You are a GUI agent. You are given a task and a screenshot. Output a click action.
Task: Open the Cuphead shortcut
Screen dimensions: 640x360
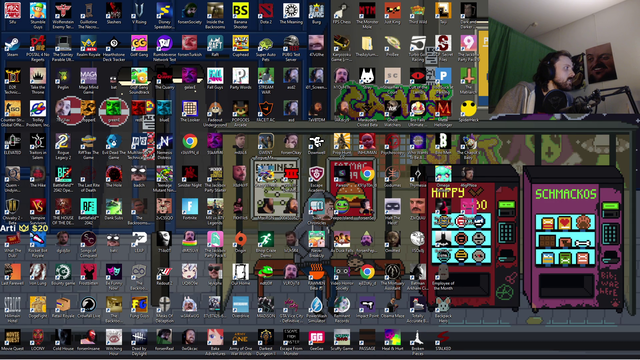(240, 43)
